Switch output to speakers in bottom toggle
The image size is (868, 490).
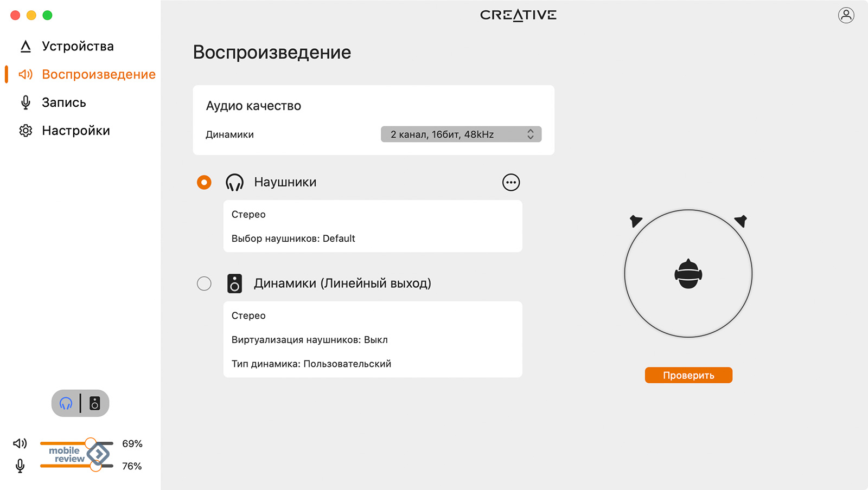pos(95,403)
